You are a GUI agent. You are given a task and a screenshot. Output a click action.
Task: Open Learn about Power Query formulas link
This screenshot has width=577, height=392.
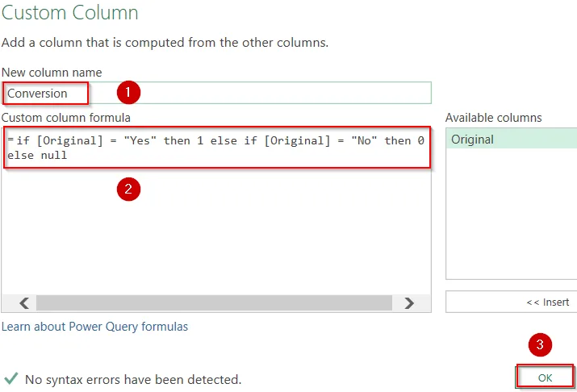(x=95, y=327)
